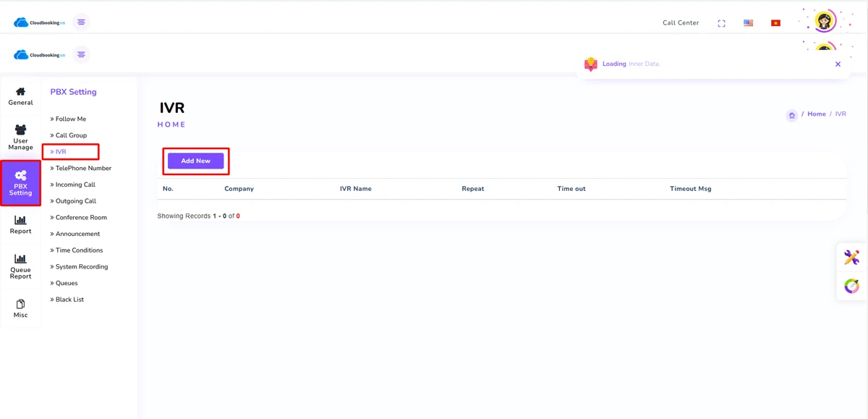Go to Home via breadcrumb link
Viewport: 868px width, 419px height.
click(816, 114)
